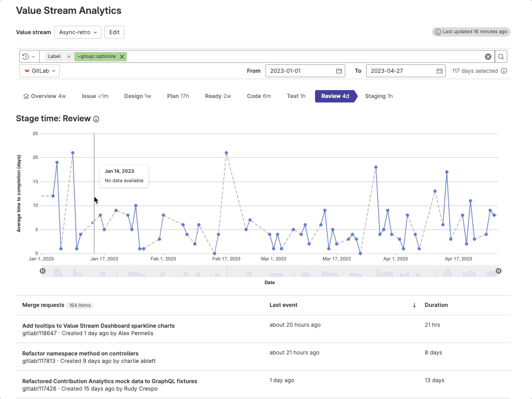532x399 pixels.
Task: Click the Last updated 16 minutes ago badge
Action: coord(471,32)
